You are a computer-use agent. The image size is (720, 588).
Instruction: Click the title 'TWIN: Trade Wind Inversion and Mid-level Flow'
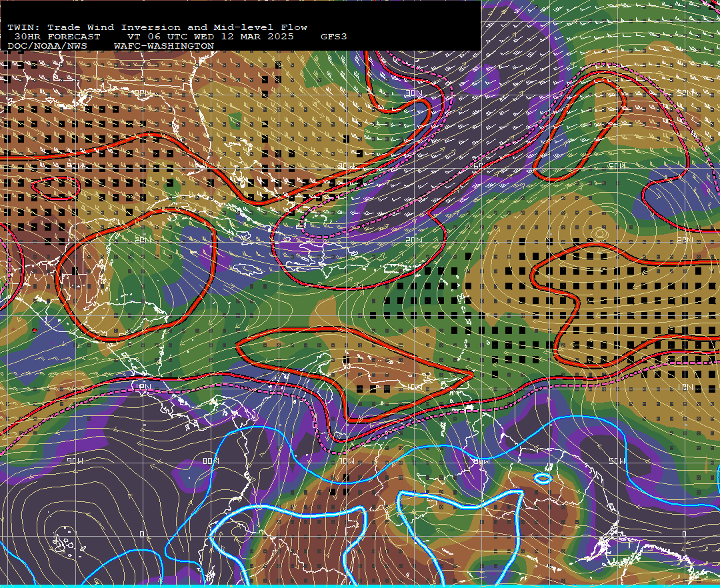(157, 27)
